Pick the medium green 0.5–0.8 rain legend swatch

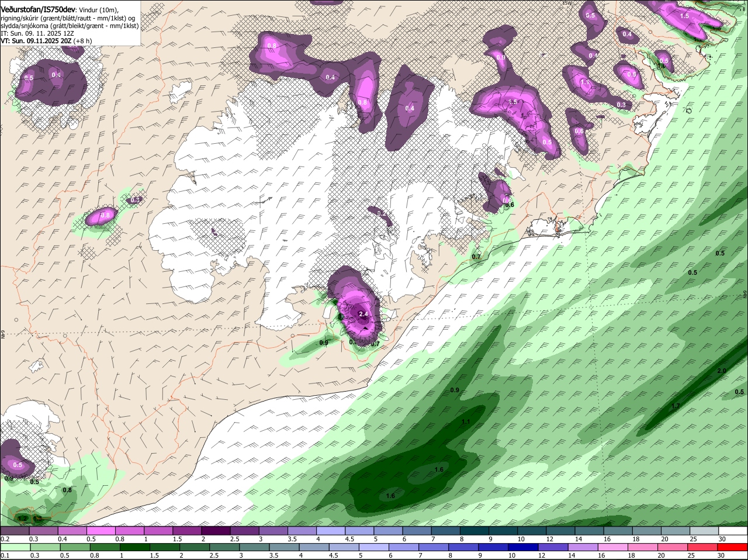click(75, 547)
